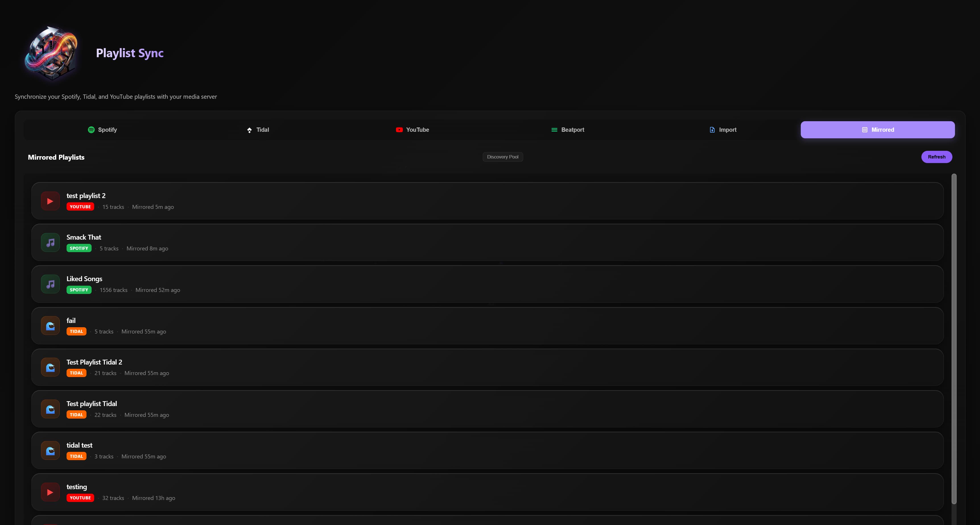Click 'Mirrored 52m ago' on Liked Songs
Screen dimensions: 980x525
158,290
